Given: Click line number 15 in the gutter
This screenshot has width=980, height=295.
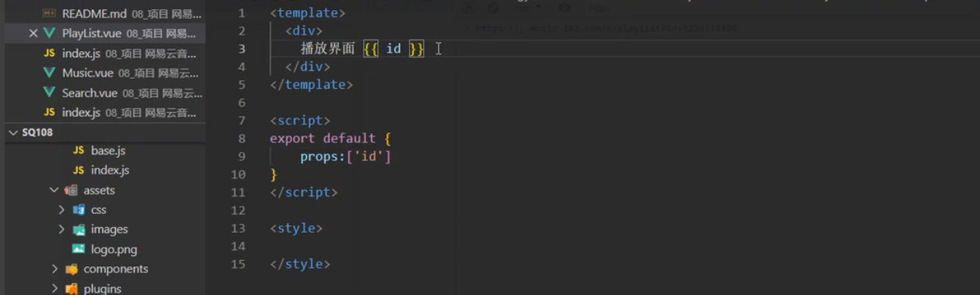Looking at the screenshot, I should [238, 264].
